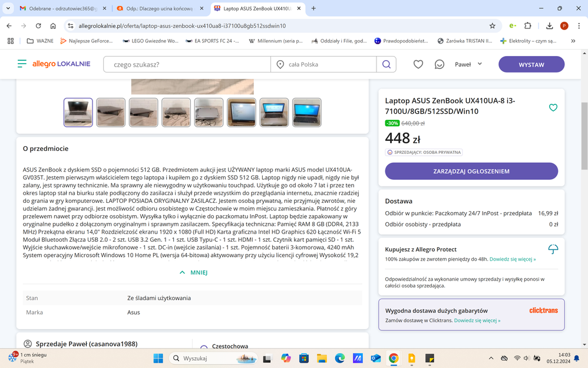Open Outlook from taskbar
Image resolution: width=588 pixels, height=368 pixels.
tap(376, 358)
